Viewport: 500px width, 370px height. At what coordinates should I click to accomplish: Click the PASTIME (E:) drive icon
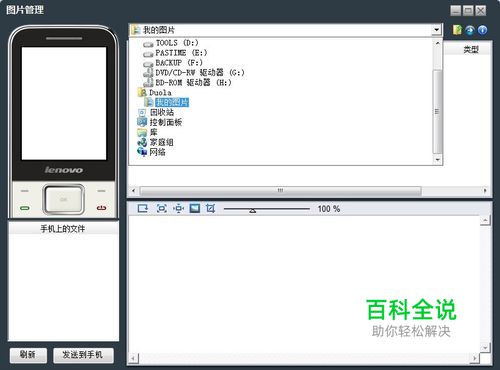148,54
